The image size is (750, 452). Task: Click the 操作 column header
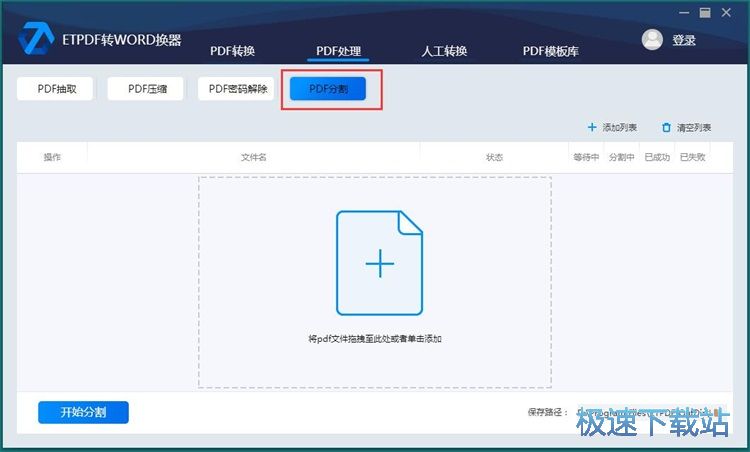pos(52,157)
